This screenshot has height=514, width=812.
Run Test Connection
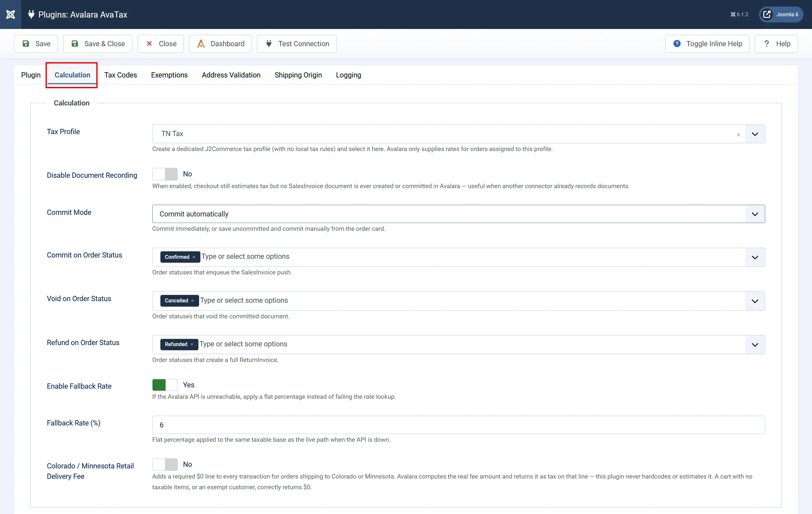[x=297, y=44]
